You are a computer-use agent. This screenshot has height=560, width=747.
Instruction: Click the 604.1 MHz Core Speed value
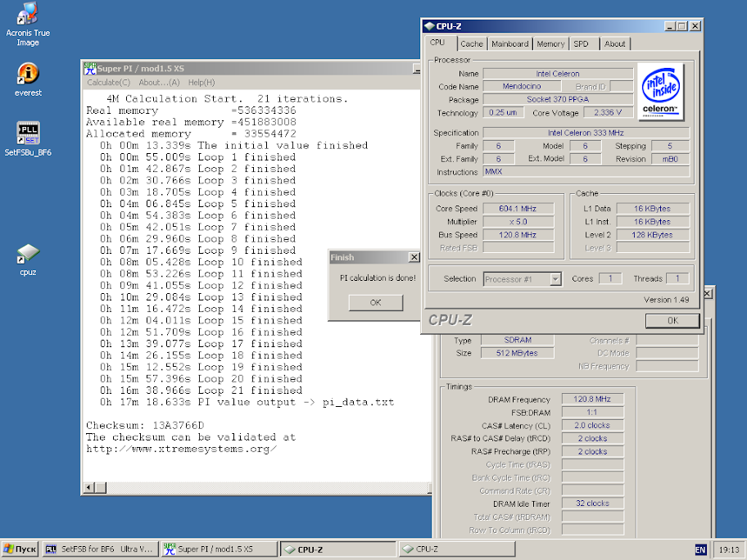(x=518, y=209)
